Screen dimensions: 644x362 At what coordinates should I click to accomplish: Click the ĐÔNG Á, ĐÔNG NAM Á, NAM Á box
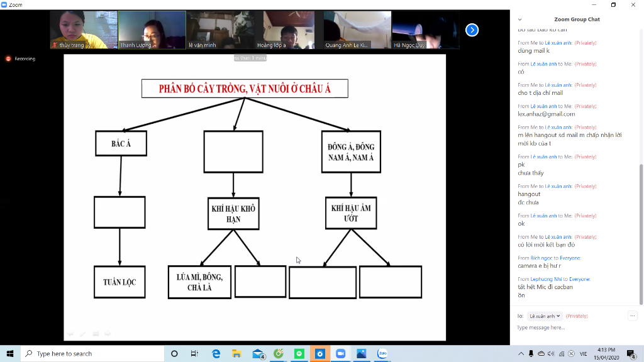coord(351,152)
